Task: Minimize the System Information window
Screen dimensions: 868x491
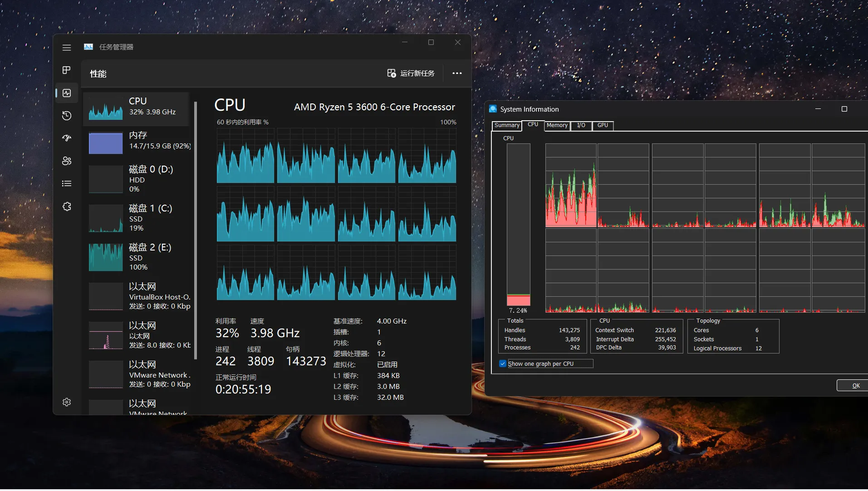Action: point(818,109)
